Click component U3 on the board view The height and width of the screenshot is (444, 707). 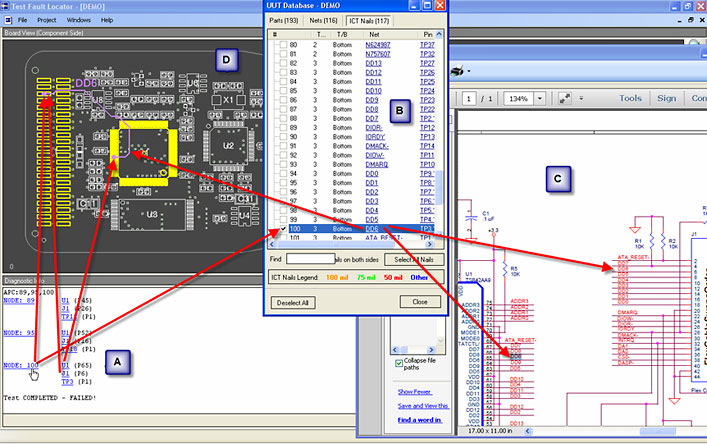(152, 214)
